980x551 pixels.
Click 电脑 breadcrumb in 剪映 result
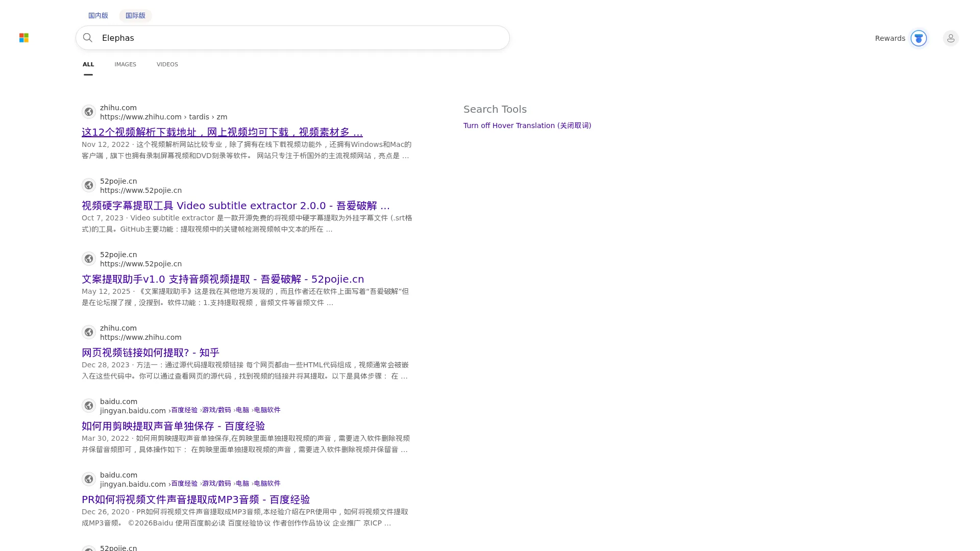coord(242,410)
